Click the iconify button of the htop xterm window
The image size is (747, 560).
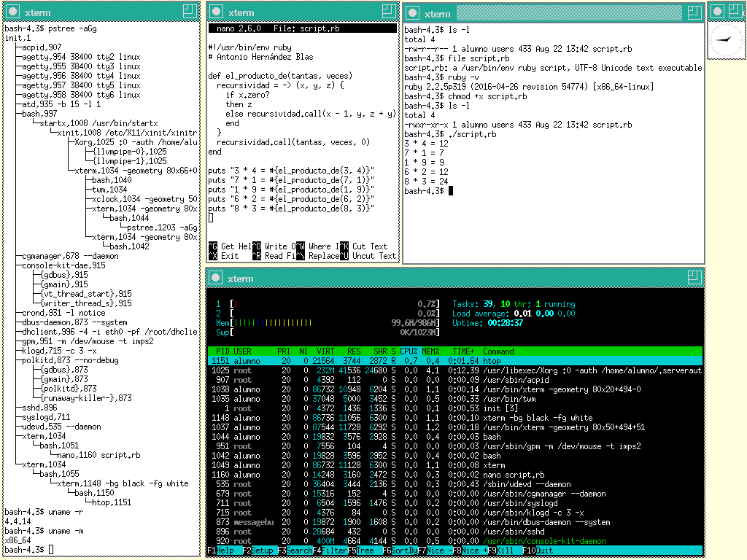tap(216, 278)
